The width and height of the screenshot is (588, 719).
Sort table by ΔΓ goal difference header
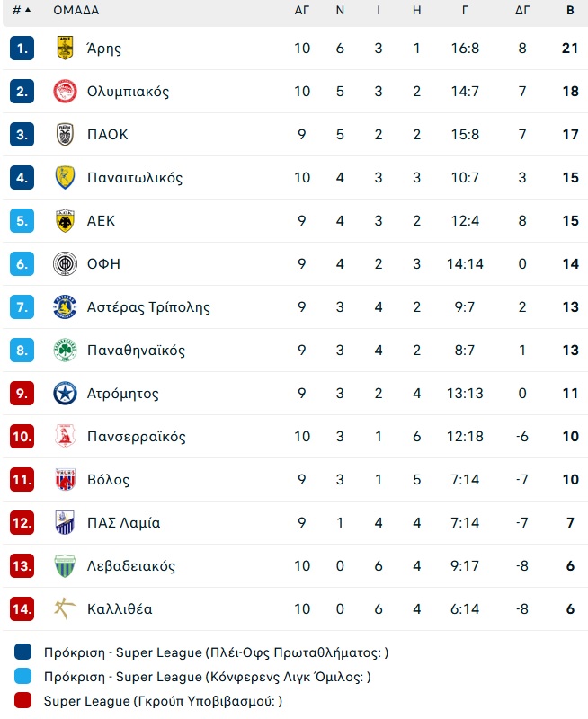522,11
